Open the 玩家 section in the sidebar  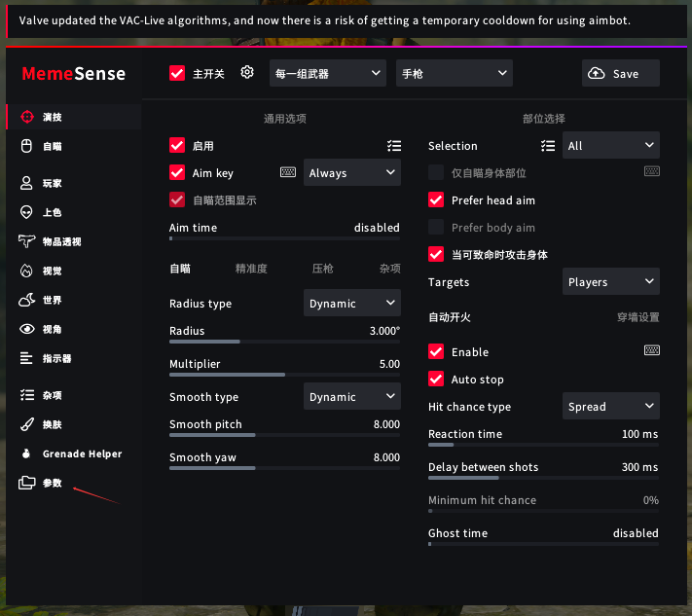point(52,183)
